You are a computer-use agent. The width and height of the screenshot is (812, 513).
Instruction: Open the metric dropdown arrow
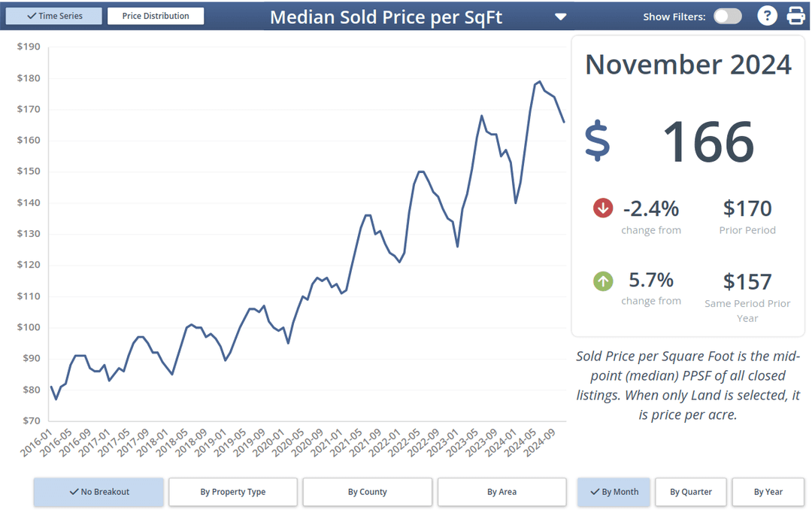click(x=560, y=17)
